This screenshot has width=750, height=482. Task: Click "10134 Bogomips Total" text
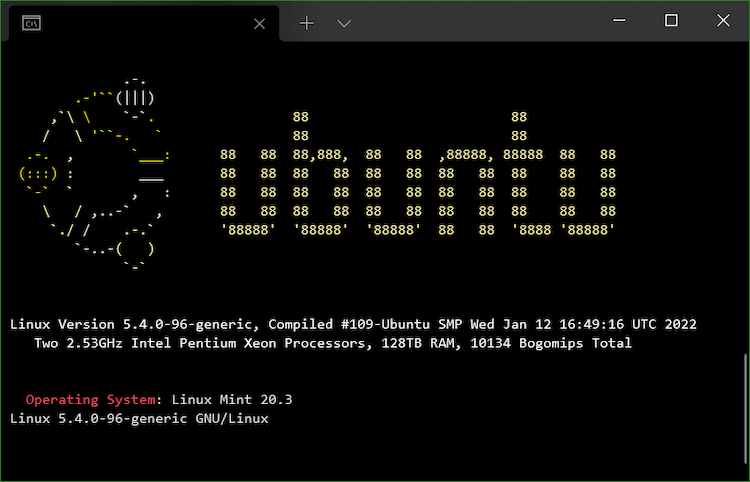point(551,343)
